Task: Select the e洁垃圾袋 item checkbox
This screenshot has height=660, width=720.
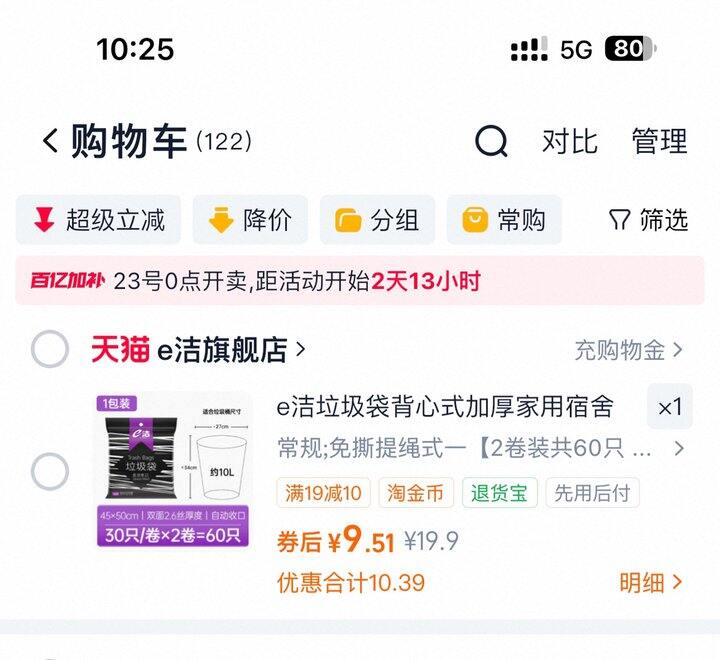Action: (50, 471)
